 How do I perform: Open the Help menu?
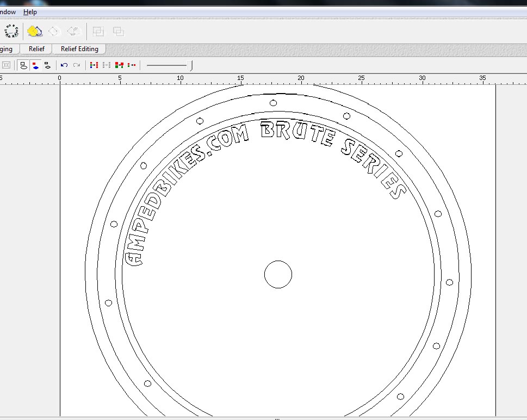[x=30, y=12]
